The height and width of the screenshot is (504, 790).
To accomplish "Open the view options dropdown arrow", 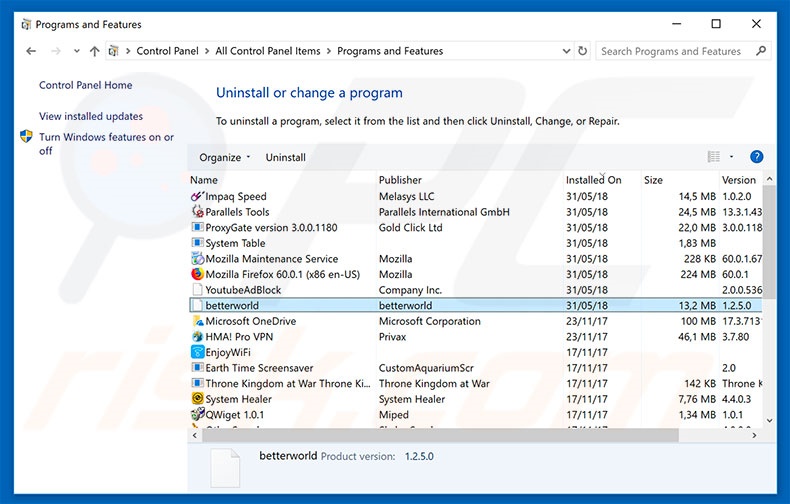I will (732, 157).
